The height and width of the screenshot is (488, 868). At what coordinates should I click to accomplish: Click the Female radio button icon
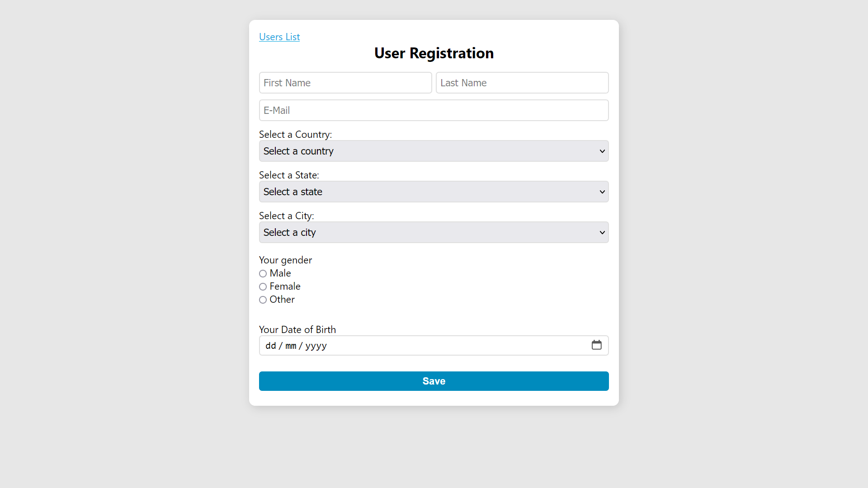[263, 286]
